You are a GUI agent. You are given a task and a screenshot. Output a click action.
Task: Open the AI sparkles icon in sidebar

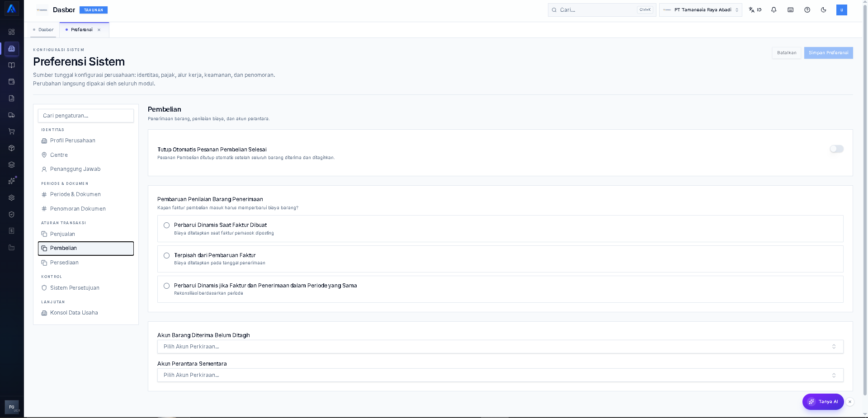click(x=12, y=181)
